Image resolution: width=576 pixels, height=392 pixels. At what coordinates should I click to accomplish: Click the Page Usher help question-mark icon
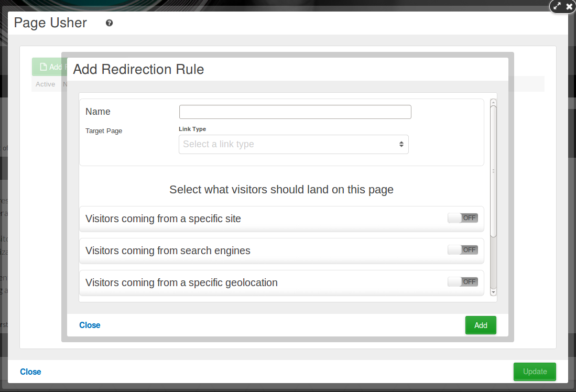point(109,23)
